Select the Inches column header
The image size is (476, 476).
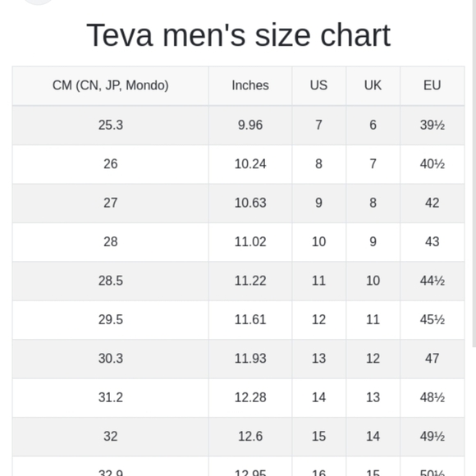click(250, 85)
